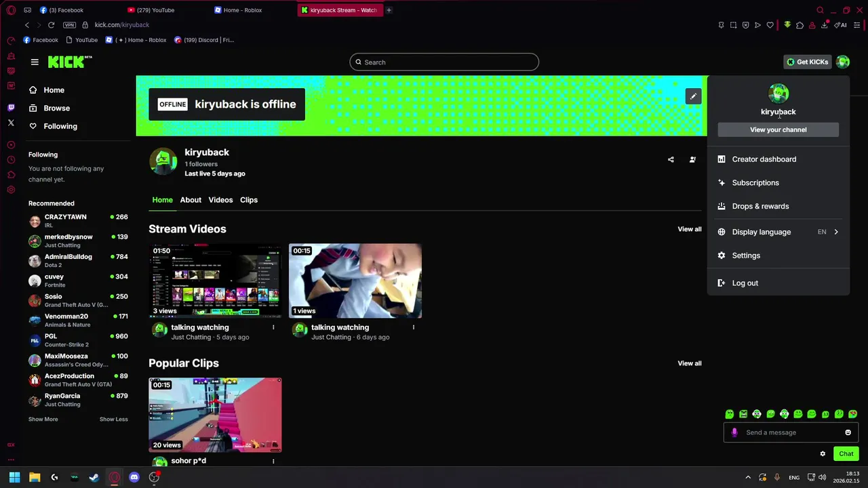Open Settings from the profile menu
This screenshot has height=488, width=868.
point(778,256)
